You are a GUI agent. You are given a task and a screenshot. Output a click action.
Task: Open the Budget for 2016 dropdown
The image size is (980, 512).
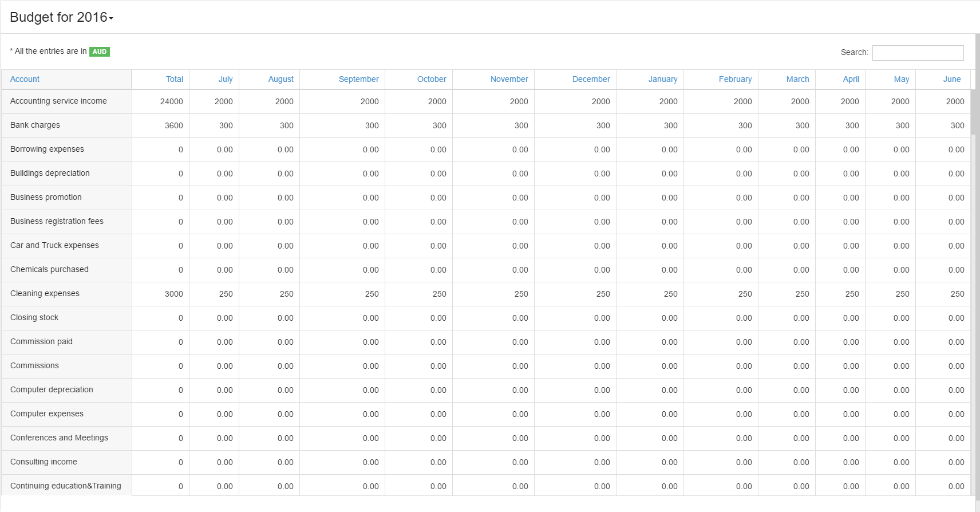click(61, 17)
